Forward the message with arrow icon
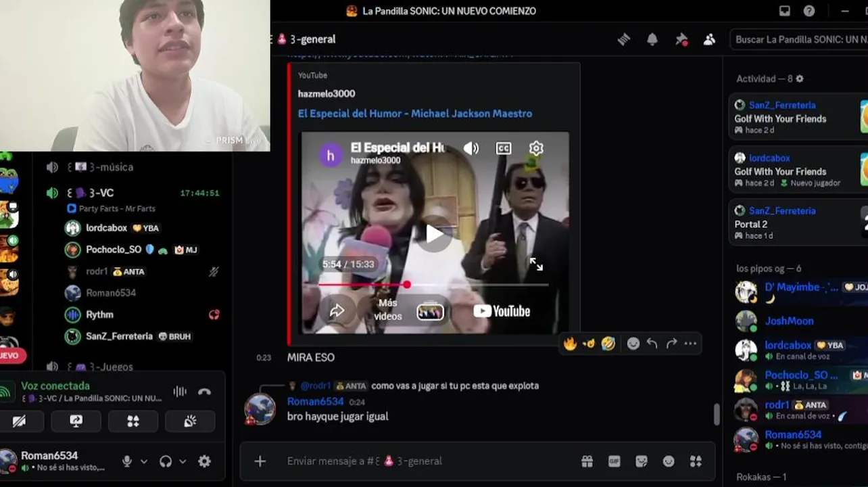This screenshot has height=487, width=868. pyautogui.click(x=671, y=344)
